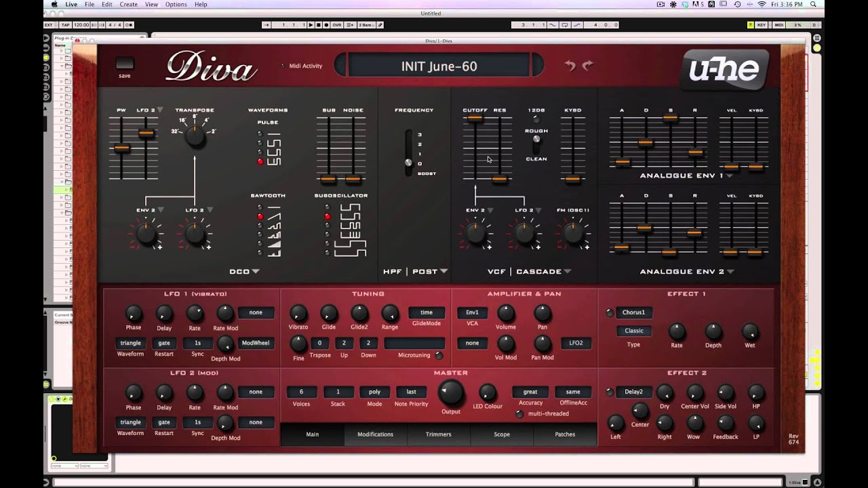Open the ENV 2 source arrow in the VCF section
Screen dimensions: 868x488
click(490, 211)
